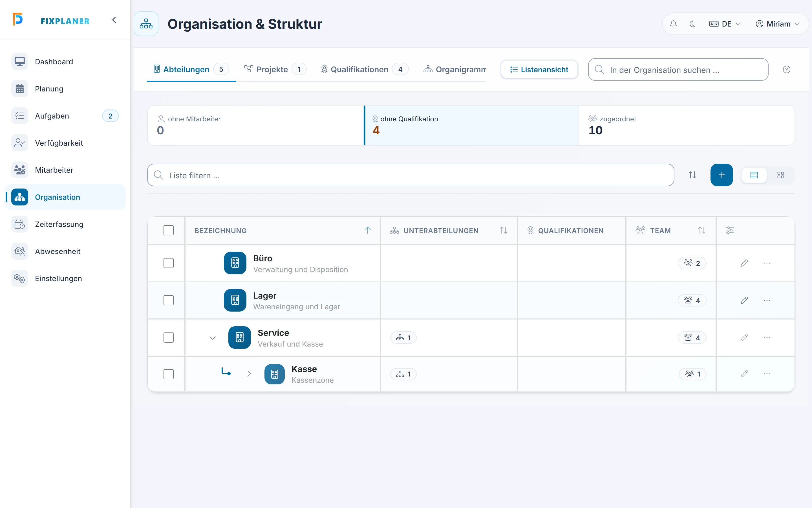Click the Aufgaben count badge 2
Viewport: 812px width, 508px height.
point(111,116)
